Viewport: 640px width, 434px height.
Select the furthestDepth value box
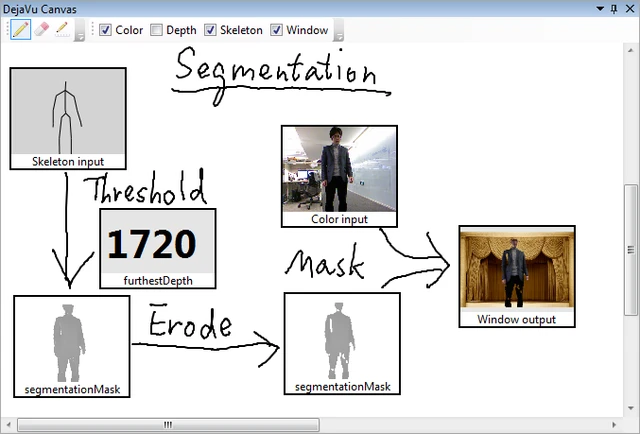point(158,249)
